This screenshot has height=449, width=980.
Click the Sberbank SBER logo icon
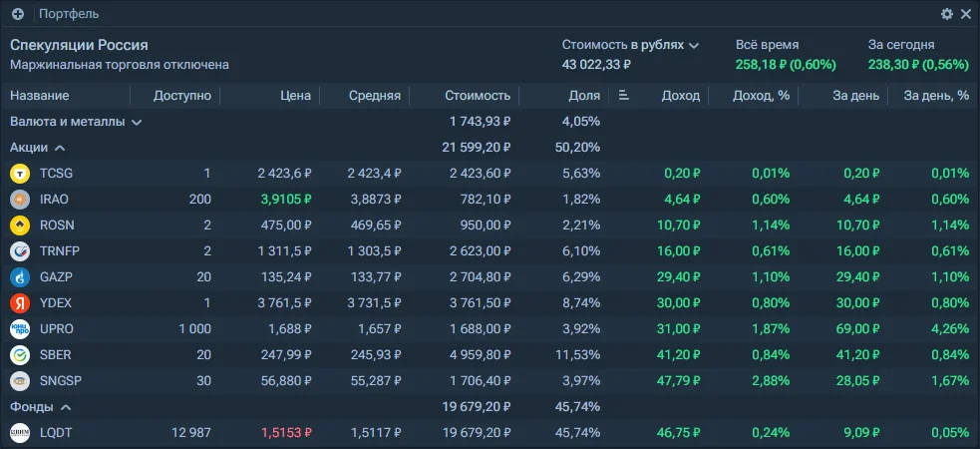click(20, 354)
